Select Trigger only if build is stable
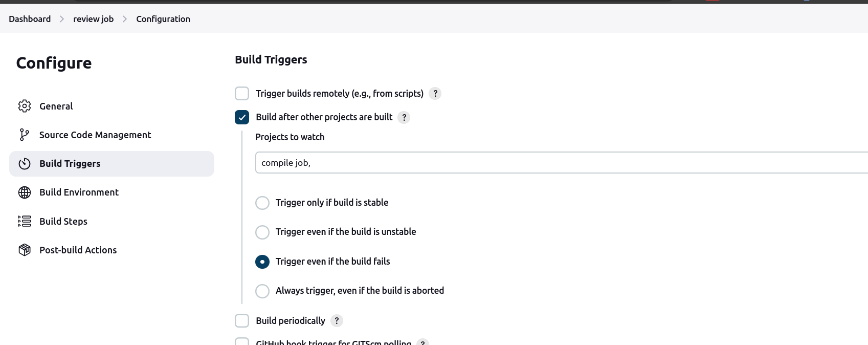This screenshot has width=868, height=345. [262, 203]
